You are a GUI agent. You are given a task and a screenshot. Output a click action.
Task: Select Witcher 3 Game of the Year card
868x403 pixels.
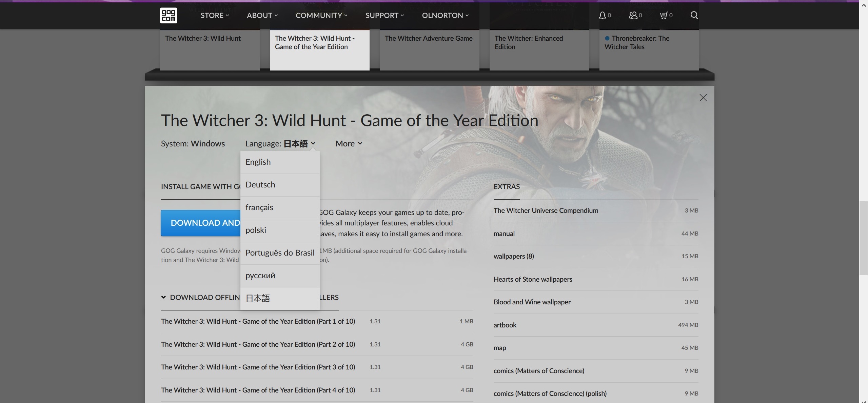320,50
